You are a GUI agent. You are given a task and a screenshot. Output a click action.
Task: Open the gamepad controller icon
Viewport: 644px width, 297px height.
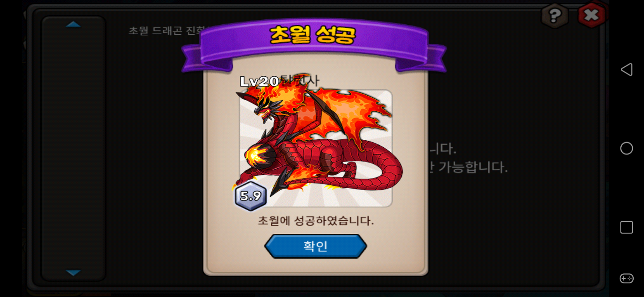pos(627,278)
